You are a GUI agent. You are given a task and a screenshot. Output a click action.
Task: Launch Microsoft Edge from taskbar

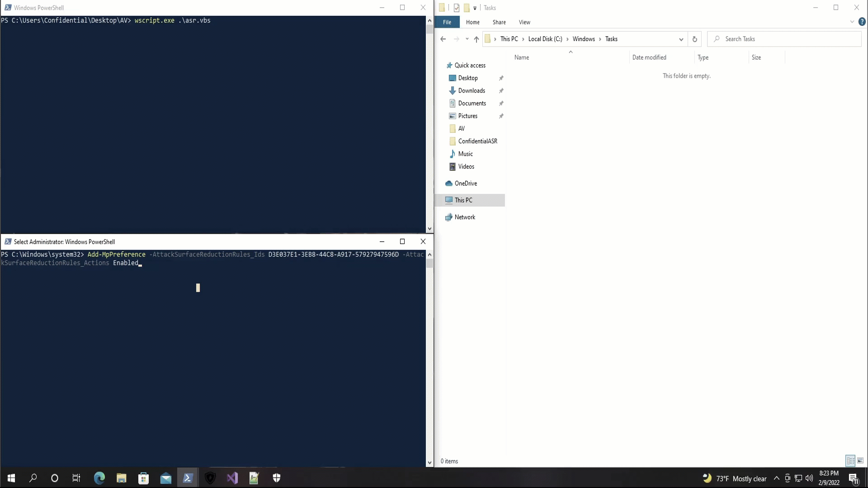tap(99, 478)
